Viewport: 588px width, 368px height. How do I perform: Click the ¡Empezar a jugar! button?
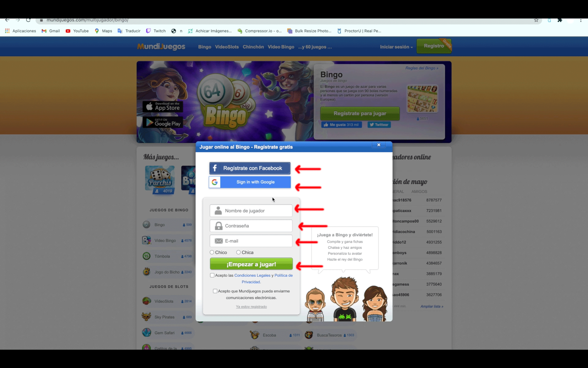pos(251,264)
